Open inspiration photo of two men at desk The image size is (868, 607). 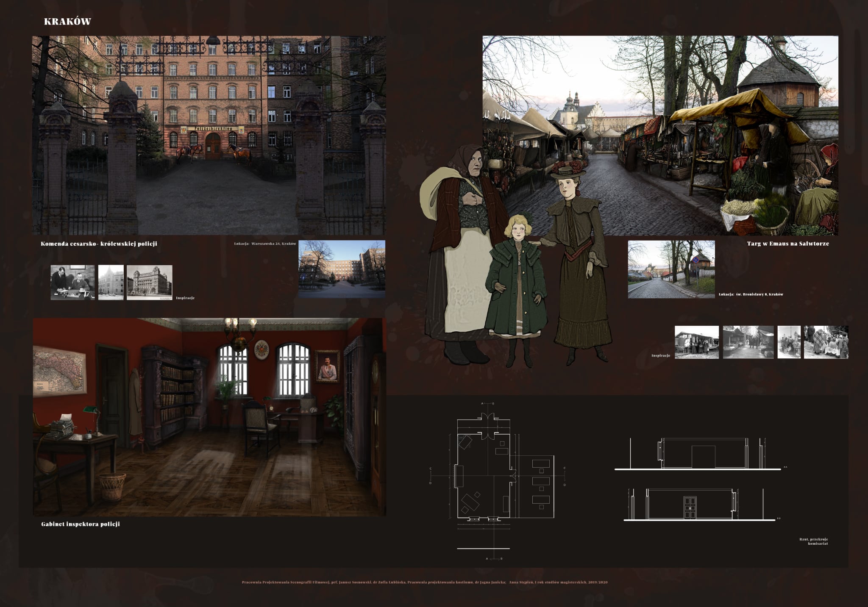[x=72, y=283]
